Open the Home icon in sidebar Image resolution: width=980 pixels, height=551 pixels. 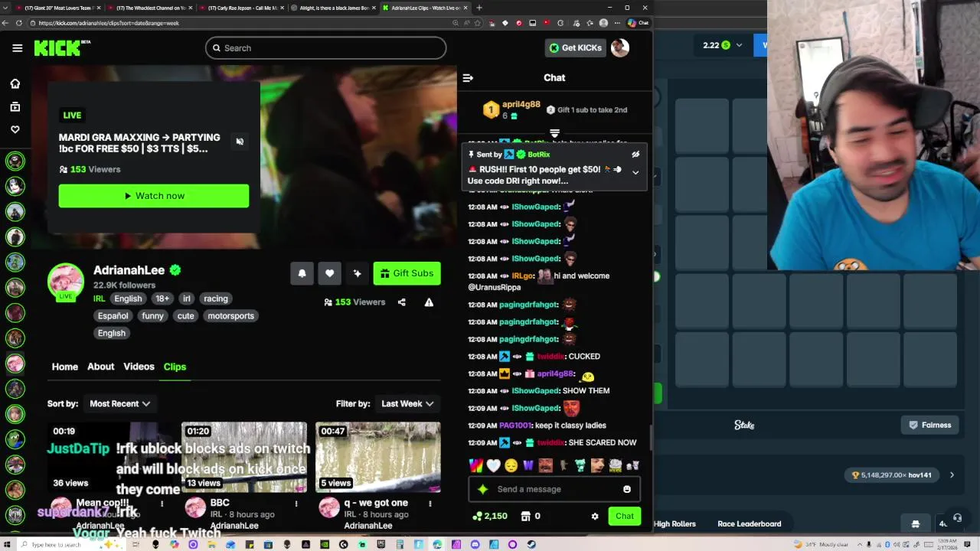point(15,83)
